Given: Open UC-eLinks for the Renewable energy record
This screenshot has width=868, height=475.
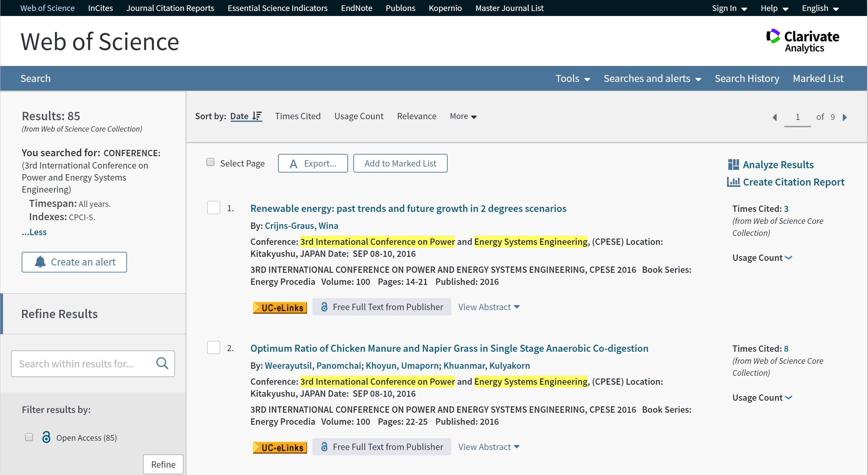Looking at the screenshot, I should 280,307.
